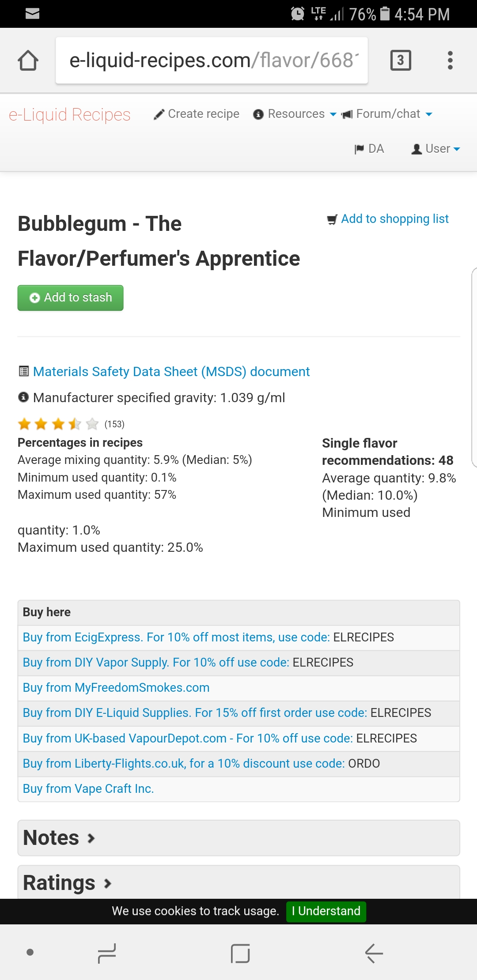This screenshot has width=477, height=980.
Task: Accept cookies with I Understand button
Action: [326, 911]
